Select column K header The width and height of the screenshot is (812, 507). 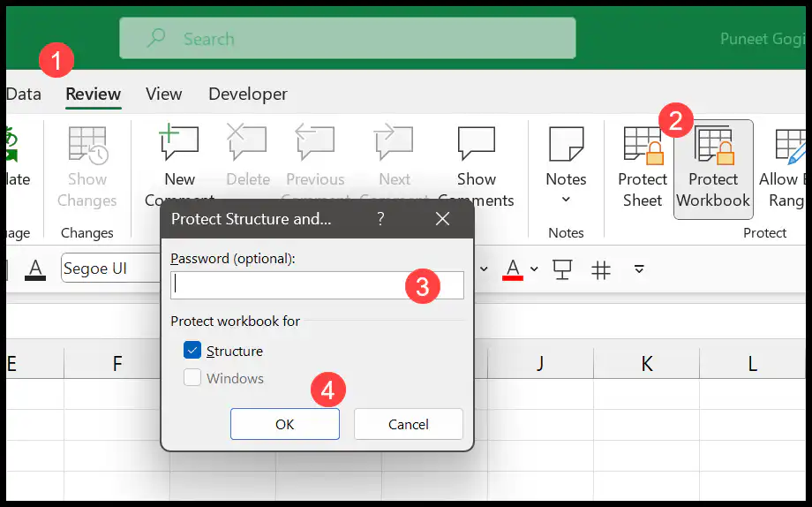tap(646, 363)
